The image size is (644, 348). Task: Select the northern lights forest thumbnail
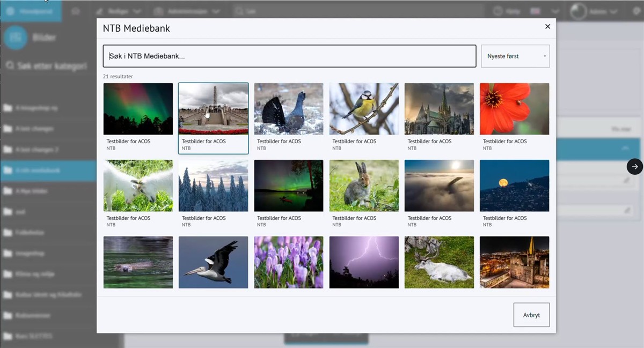point(138,109)
